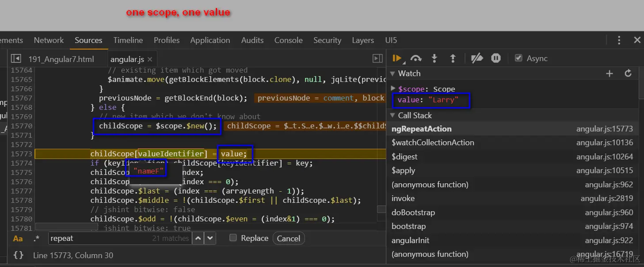The height and width of the screenshot is (267, 644).
Task: Toggle pause on exceptions icon
Action: pos(496,58)
